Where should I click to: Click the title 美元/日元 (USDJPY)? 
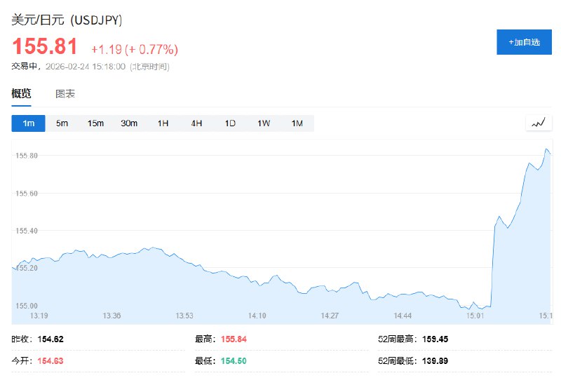tap(67, 20)
